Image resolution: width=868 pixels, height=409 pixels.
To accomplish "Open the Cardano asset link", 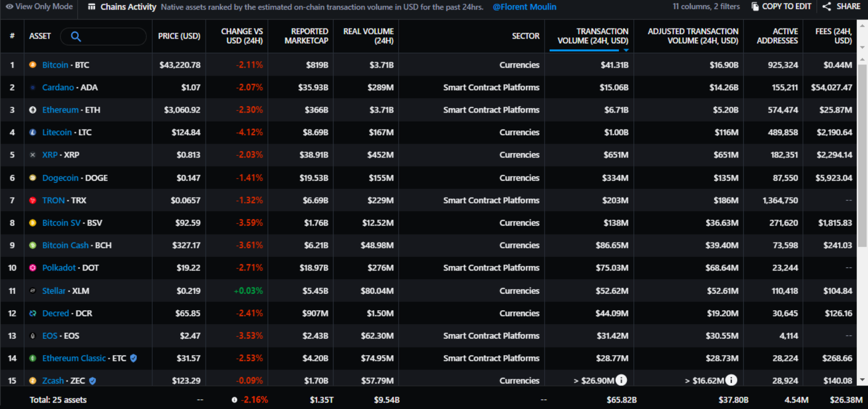I will click(x=58, y=88).
